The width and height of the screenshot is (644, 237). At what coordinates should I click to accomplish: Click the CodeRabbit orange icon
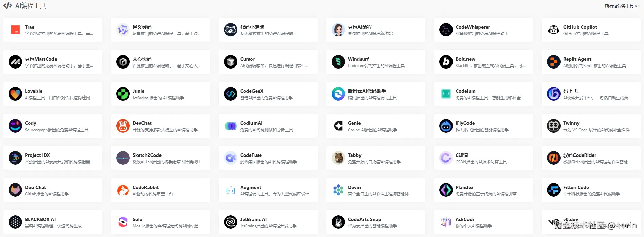click(x=123, y=190)
